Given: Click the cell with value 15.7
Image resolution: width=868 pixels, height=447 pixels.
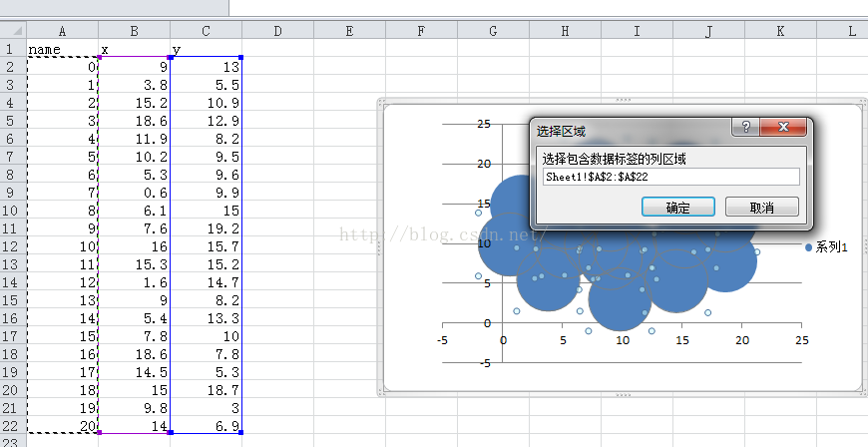Looking at the screenshot, I should click(206, 246).
